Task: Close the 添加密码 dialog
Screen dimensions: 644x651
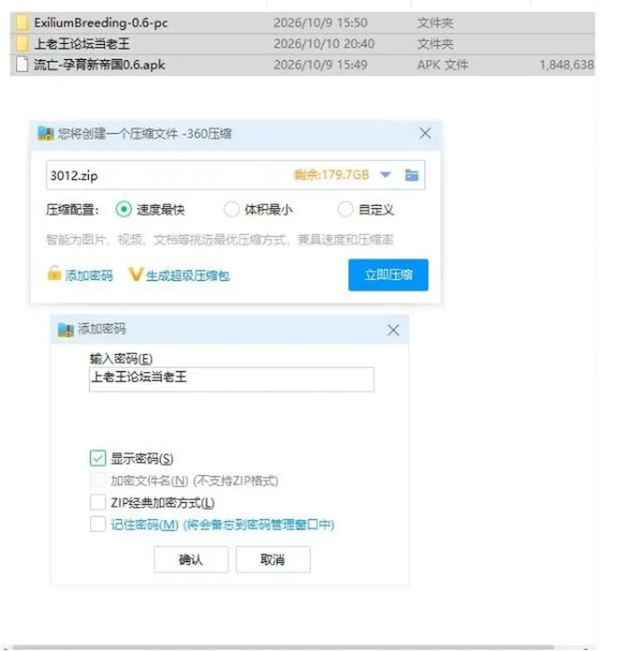Action: click(x=393, y=330)
